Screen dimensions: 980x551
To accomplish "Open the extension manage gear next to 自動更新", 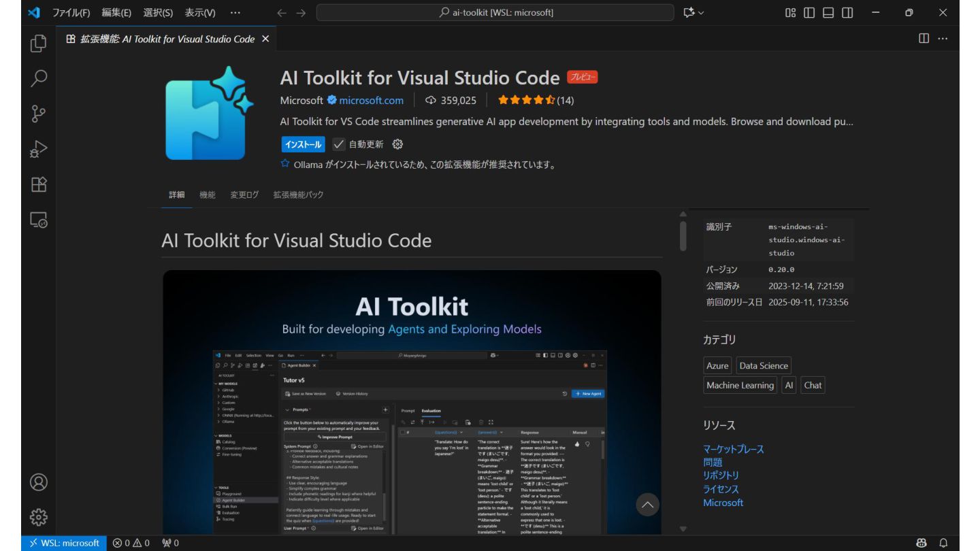I will 398,144.
